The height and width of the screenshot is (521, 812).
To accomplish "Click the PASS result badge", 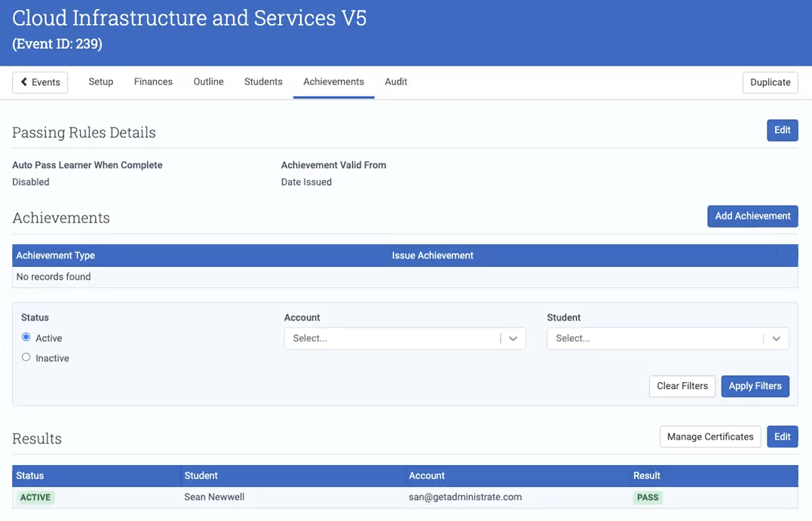I will point(648,497).
